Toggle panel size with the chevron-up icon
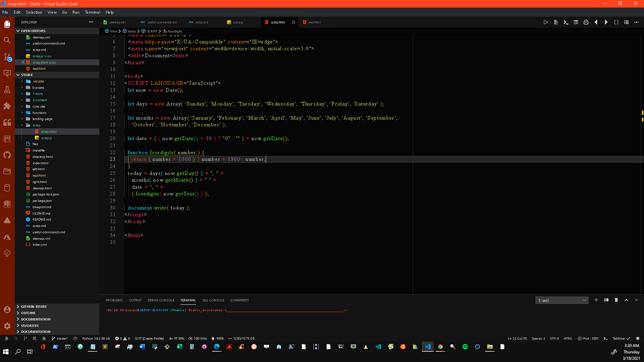644x362 pixels. (626, 300)
